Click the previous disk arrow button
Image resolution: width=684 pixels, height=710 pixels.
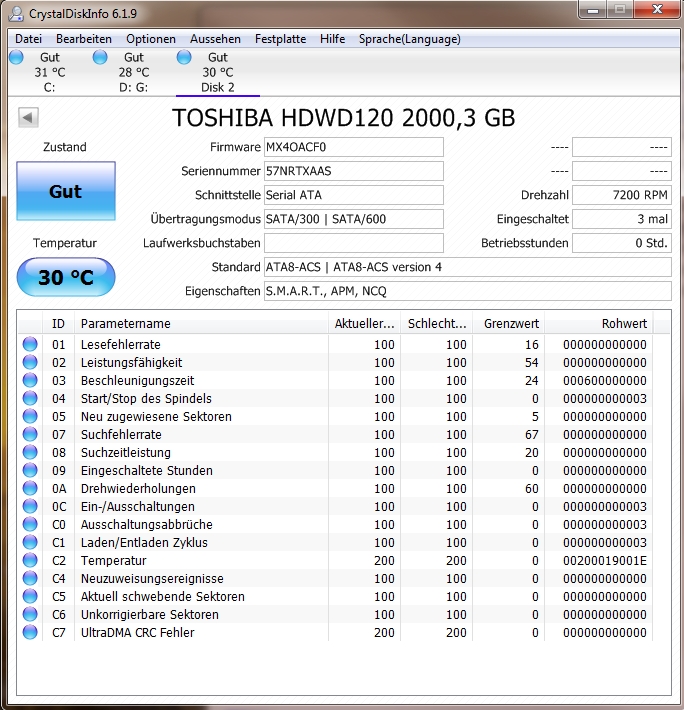[x=28, y=118]
